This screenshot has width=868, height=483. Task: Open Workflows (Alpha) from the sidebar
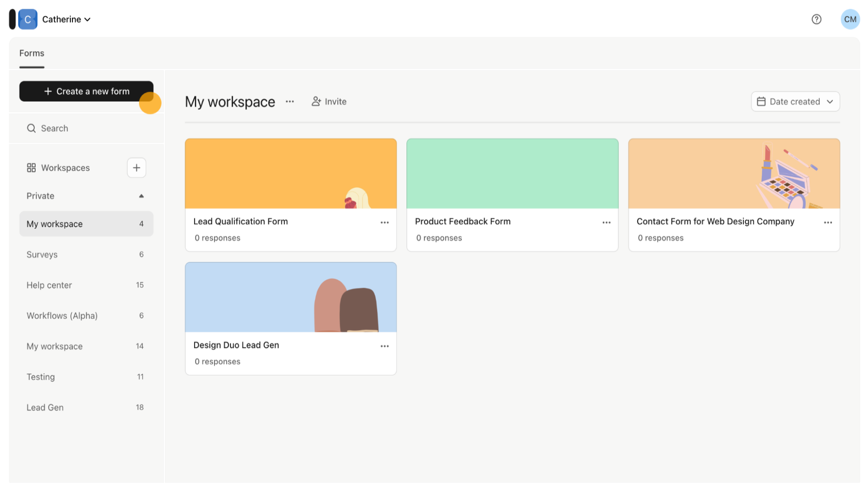(x=62, y=315)
